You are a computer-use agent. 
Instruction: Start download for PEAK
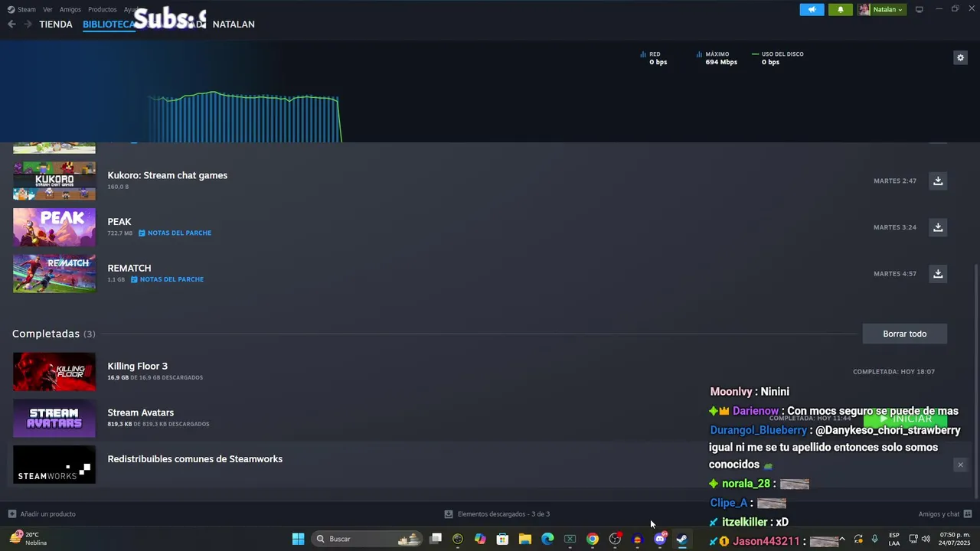point(938,227)
